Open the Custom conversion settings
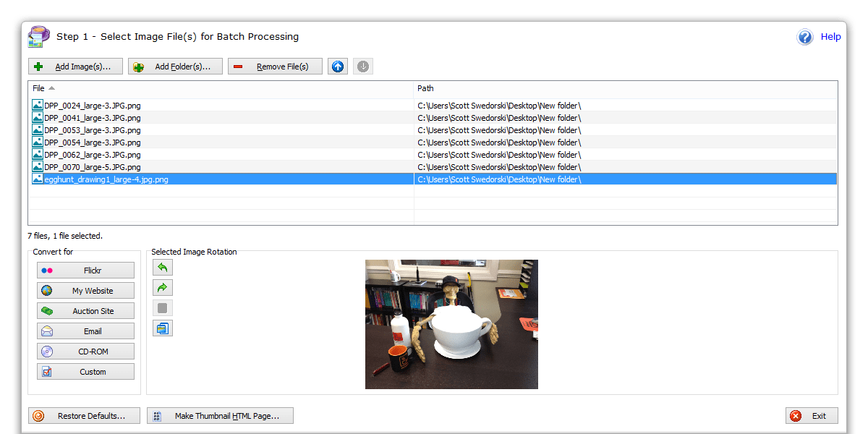868x434 pixels. tap(86, 372)
